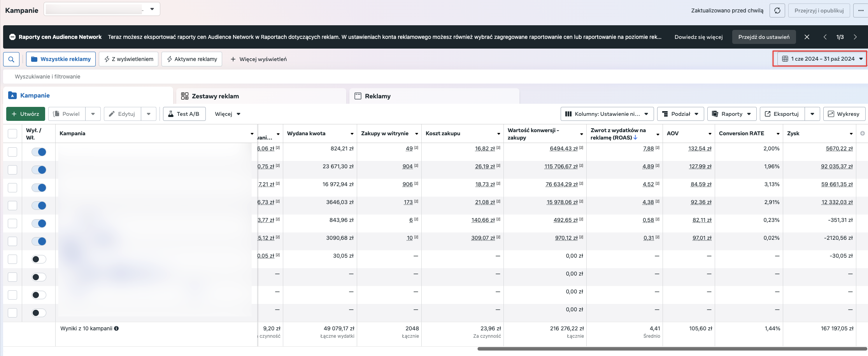
Task: Open AOV column menu arrow
Action: tap(710, 134)
